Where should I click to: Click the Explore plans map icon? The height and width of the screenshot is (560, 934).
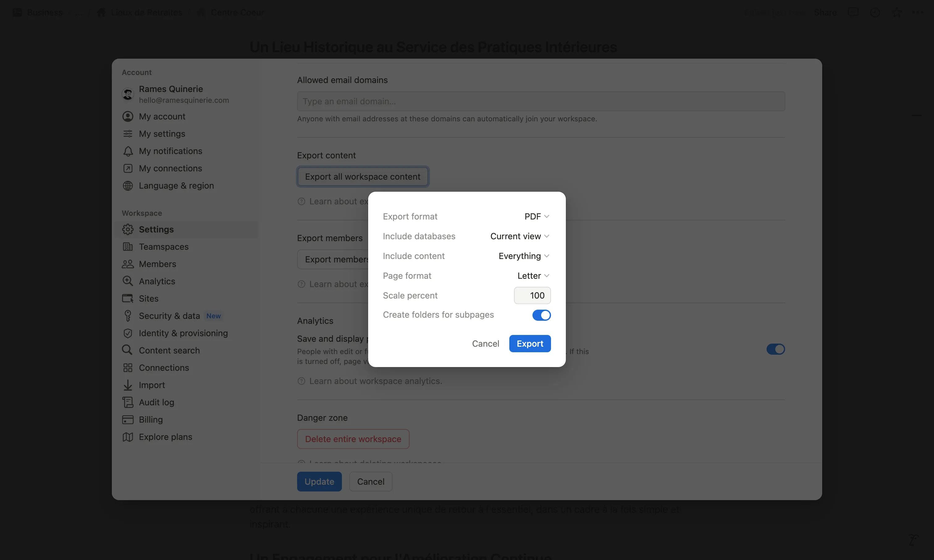[x=128, y=437]
